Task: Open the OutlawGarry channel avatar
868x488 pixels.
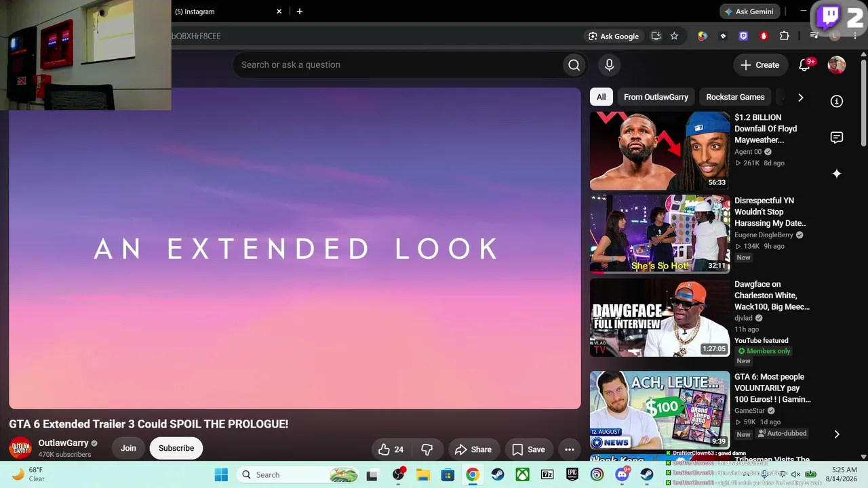Action: tap(20, 448)
